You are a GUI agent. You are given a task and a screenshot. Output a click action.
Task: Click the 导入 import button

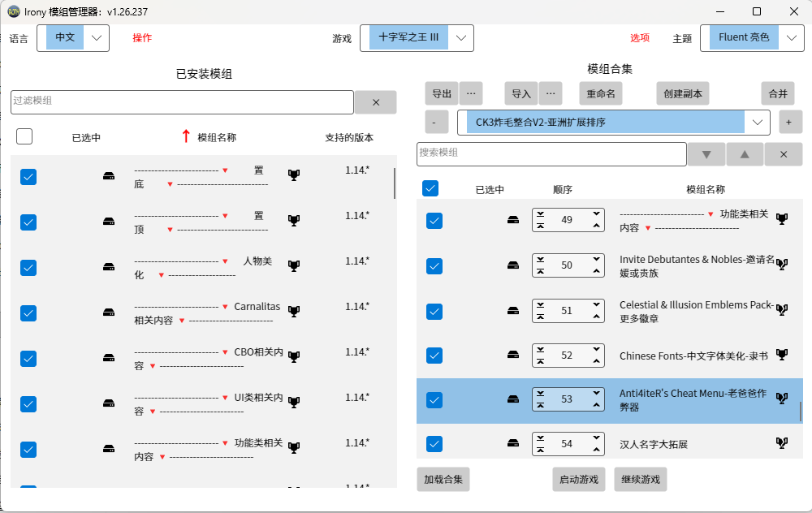click(x=521, y=93)
